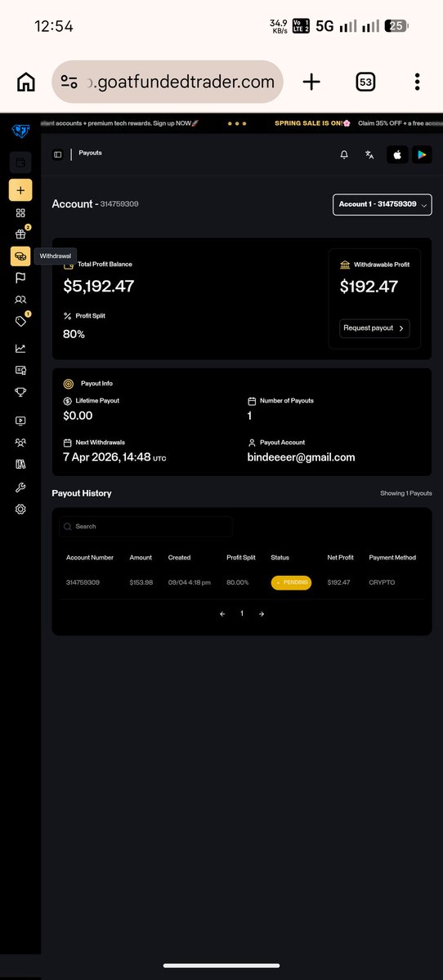Click the yellow plus new account button
Viewport: 443px width, 980px height.
click(x=20, y=189)
